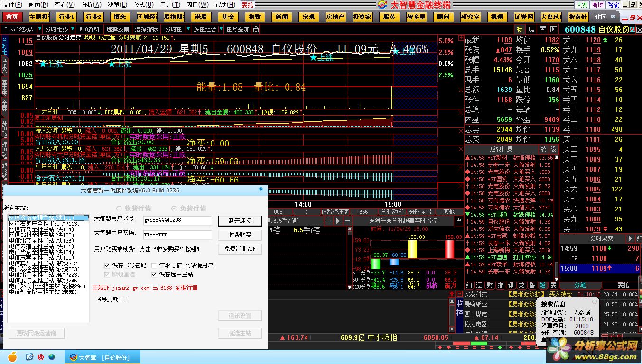Open the 新闻 toolbar button
642x364 pixels.
(x=281, y=17)
